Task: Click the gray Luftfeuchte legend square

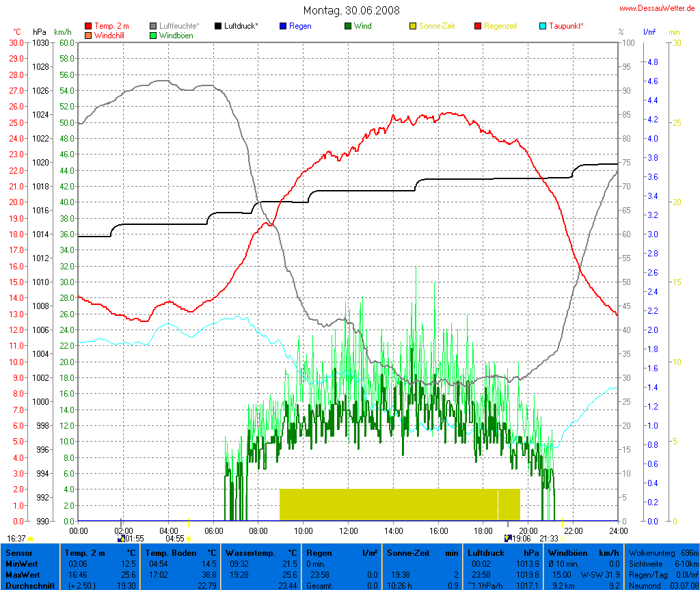Action: (154, 26)
